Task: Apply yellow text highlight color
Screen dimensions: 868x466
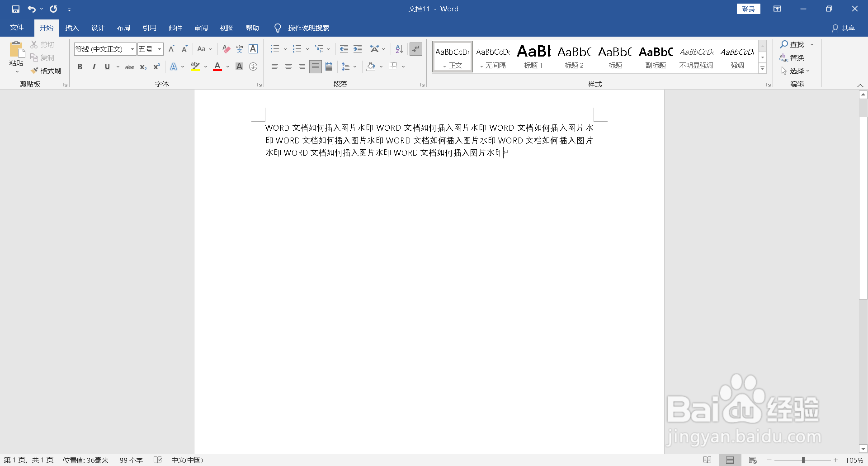Action: point(195,67)
